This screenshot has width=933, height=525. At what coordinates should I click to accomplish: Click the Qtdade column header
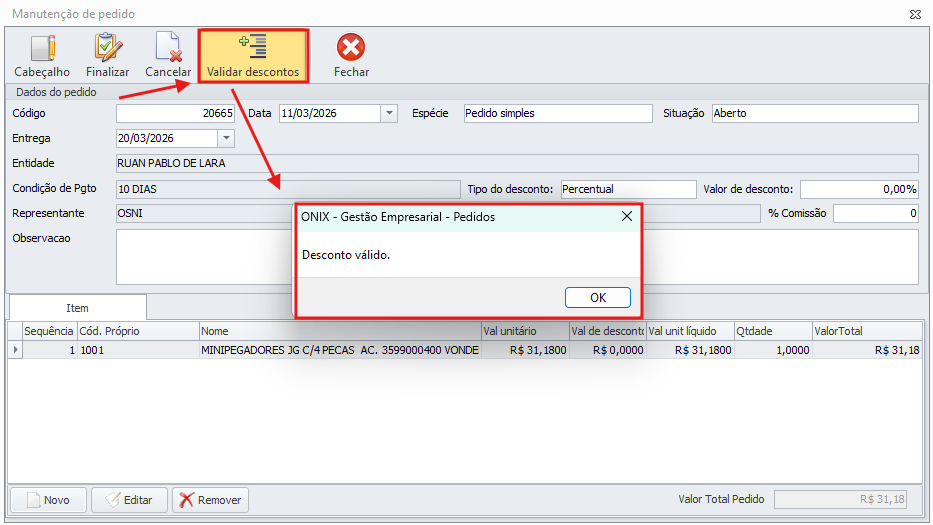pyautogui.click(x=771, y=331)
